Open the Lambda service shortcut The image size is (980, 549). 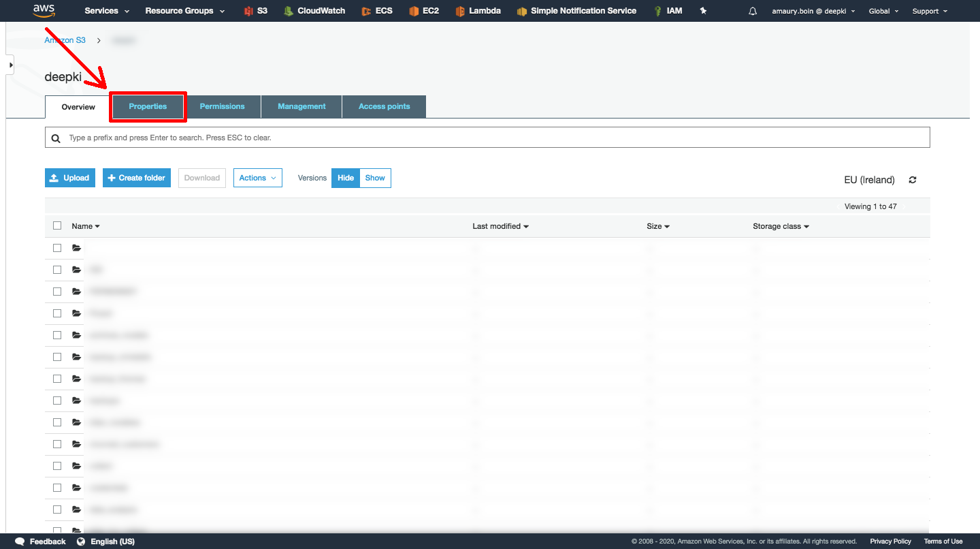(x=478, y=11)
